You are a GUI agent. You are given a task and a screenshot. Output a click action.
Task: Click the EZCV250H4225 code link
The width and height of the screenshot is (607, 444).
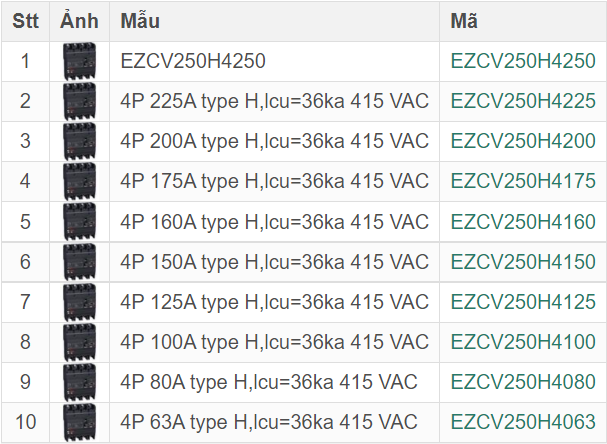point(523,102)
